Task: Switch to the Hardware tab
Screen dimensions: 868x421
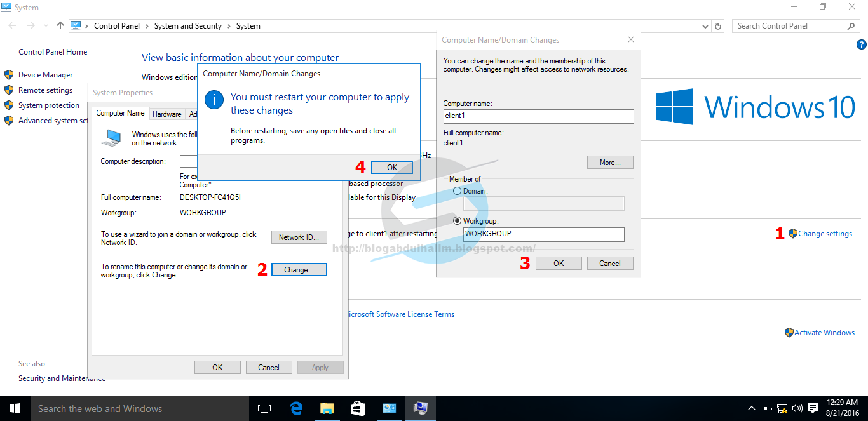Action: click(x=166, y=114)
